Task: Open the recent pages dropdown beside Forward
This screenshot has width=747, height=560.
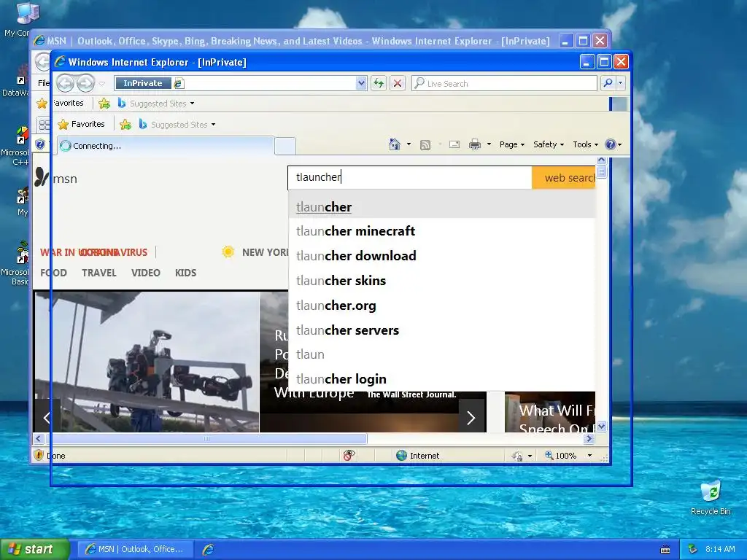Action: click(102, 83)
